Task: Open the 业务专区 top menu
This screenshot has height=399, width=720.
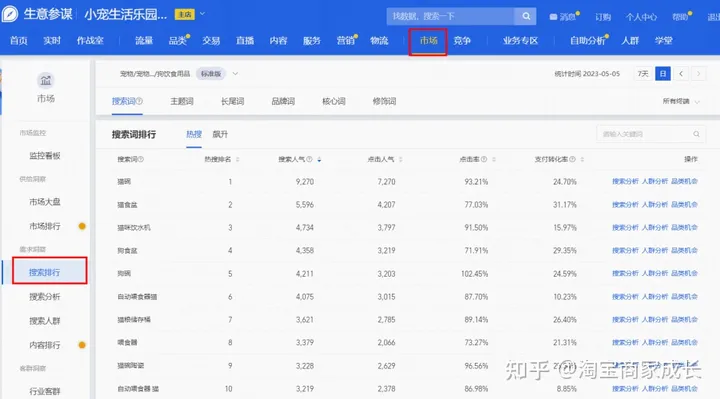Action: (520, 40)
